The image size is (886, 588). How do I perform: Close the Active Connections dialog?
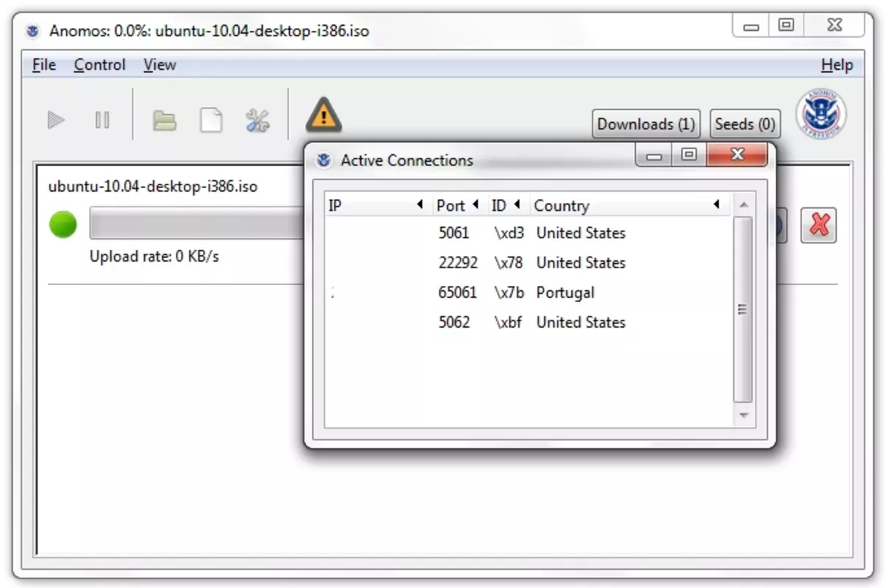tap(737, 154)
